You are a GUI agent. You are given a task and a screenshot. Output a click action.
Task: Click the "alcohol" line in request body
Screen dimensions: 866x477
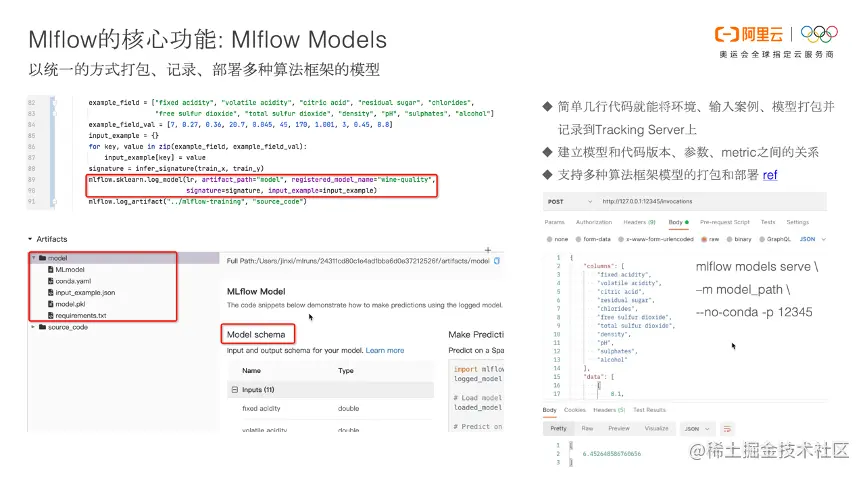[612, 359]
